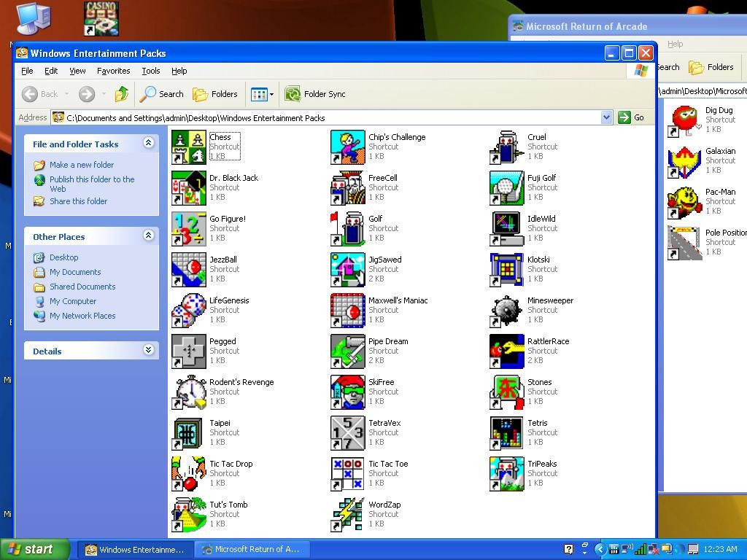
Task: Collapse the Other Places panel
Action: pos(149,236)
